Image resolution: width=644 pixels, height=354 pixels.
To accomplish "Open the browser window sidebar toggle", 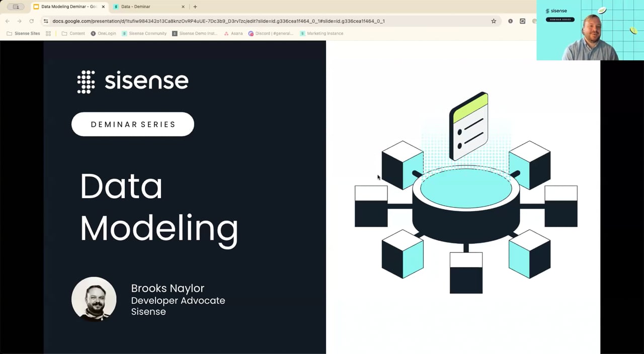I will 16,7.
